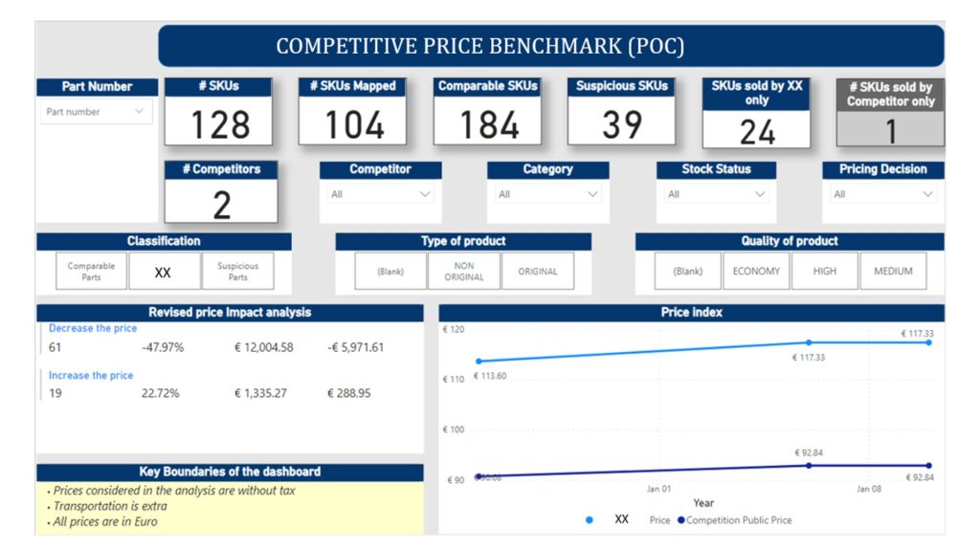Screen dimensions: 980x551
Task: Click the Decrease the price link
Action: coord(93,328)
